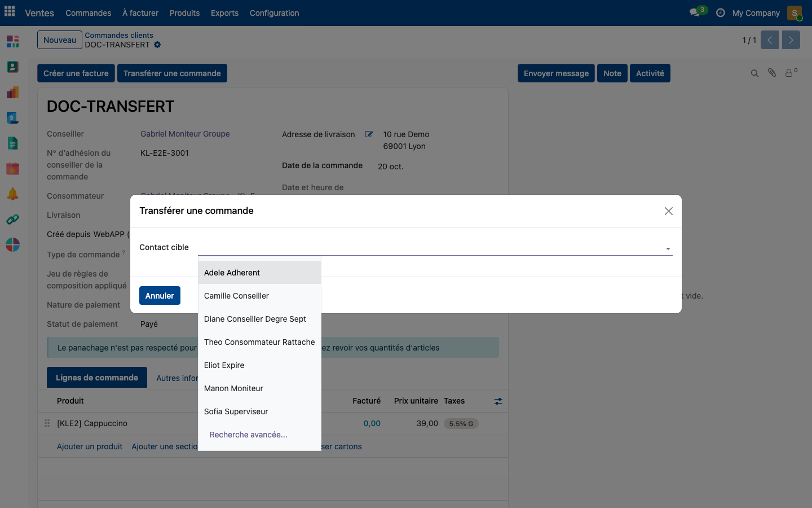Image resolution: width=812 pixels, height=508 pixels.
Task: Click the Annuler button
Action: tap(160, 296)
